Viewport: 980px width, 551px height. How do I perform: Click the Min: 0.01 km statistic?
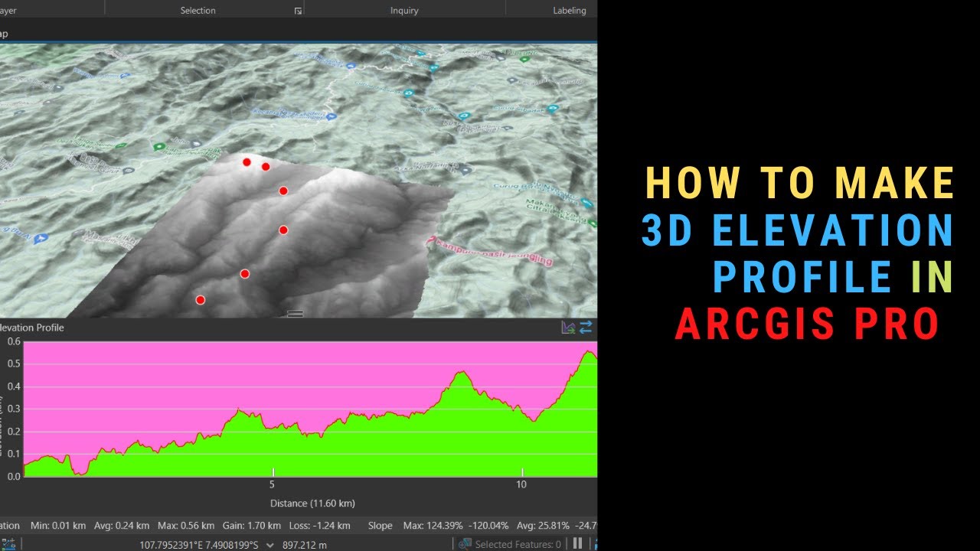(x=57, y=526)
